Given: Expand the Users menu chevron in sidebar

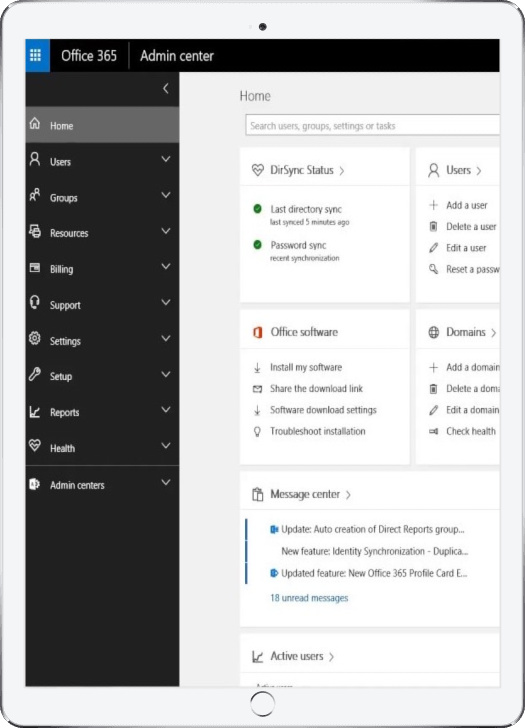Looking at the screenshot, I should pos(166,159).
